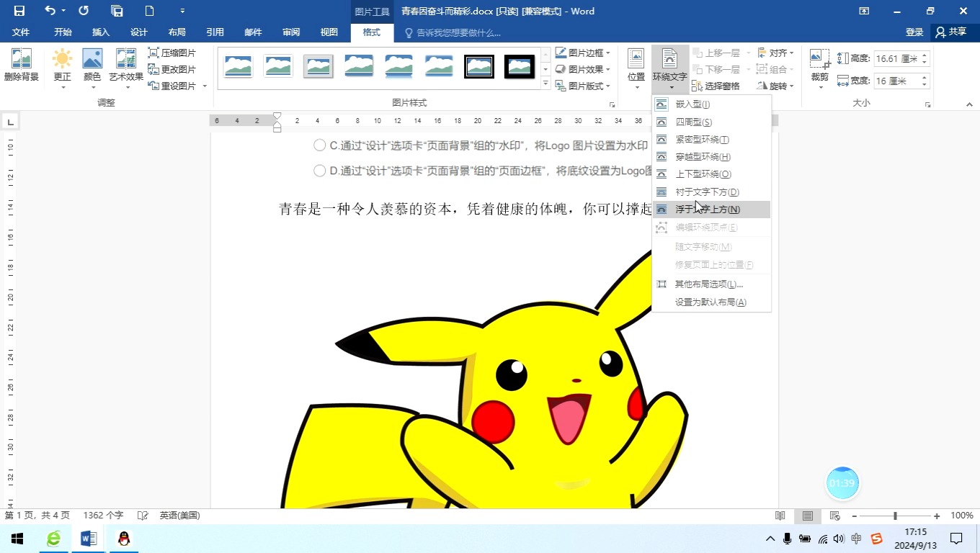Click the width value field 16 厘米
This screenshot has height=553, width=980.
click(x=897, y=81)
